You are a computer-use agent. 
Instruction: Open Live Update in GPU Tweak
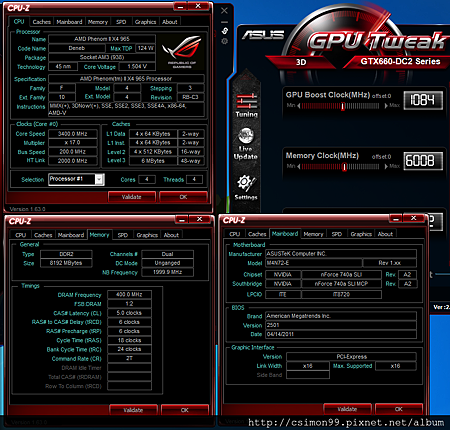pos(246,144)
